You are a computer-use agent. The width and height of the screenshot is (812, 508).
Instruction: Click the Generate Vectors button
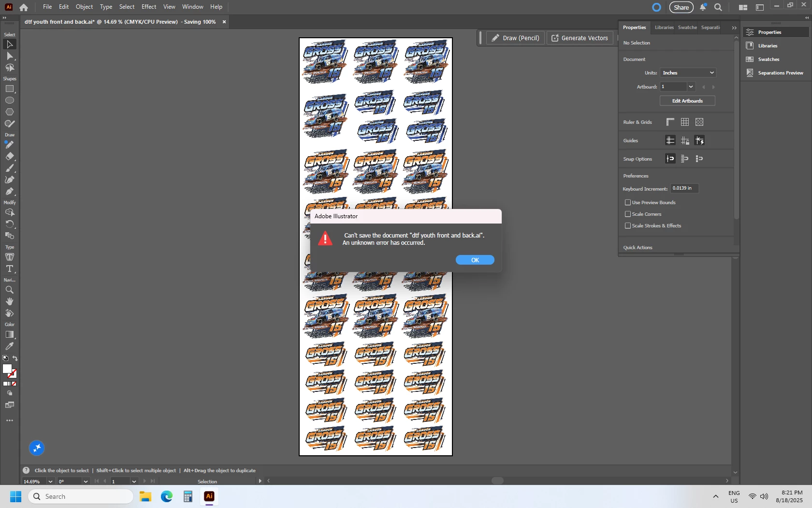click(580, 38)
